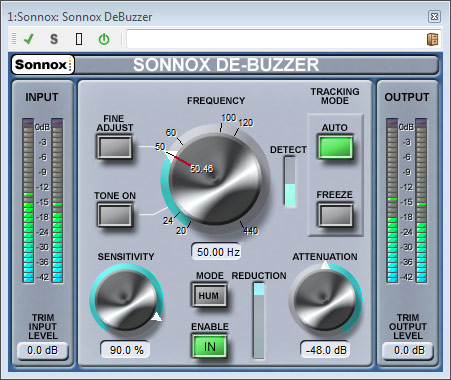Viewport: 451px width, 380px height.
Task: Toggle the Tone On button
Action: (x=115, y=215)
